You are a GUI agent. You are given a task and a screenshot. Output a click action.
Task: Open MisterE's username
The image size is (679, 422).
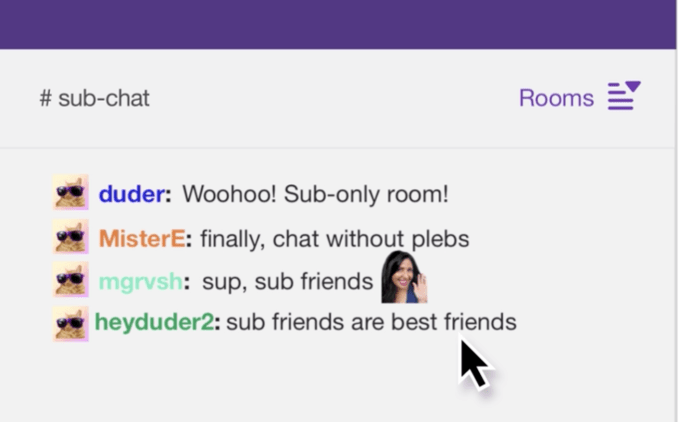142,238
